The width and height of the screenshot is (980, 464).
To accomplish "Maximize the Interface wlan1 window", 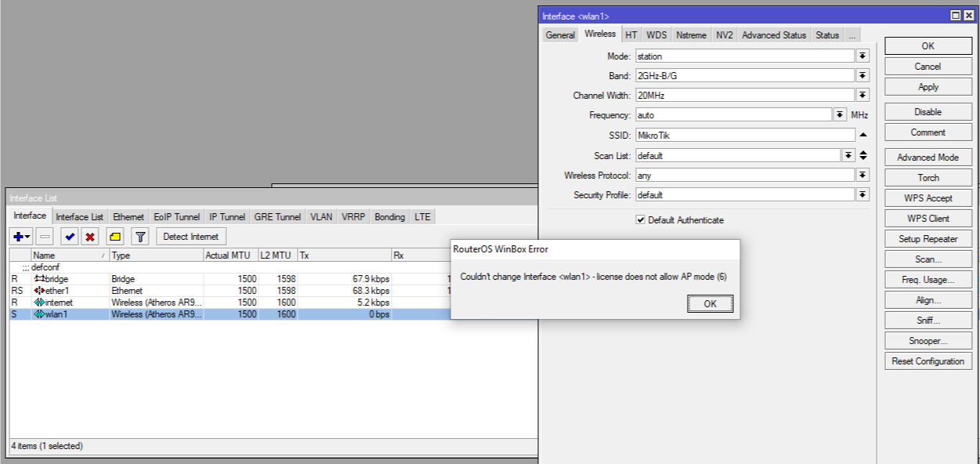I will [956, 16].
